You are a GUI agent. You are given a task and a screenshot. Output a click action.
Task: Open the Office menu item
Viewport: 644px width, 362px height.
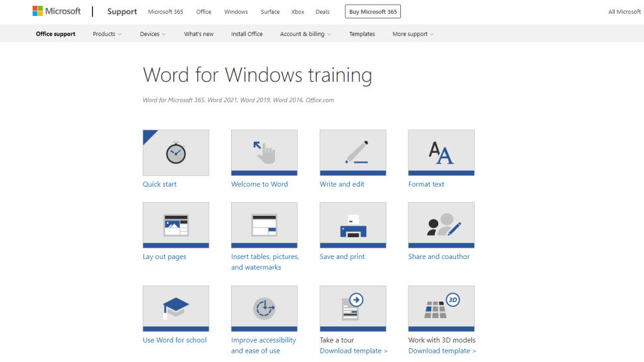(204, 12)
